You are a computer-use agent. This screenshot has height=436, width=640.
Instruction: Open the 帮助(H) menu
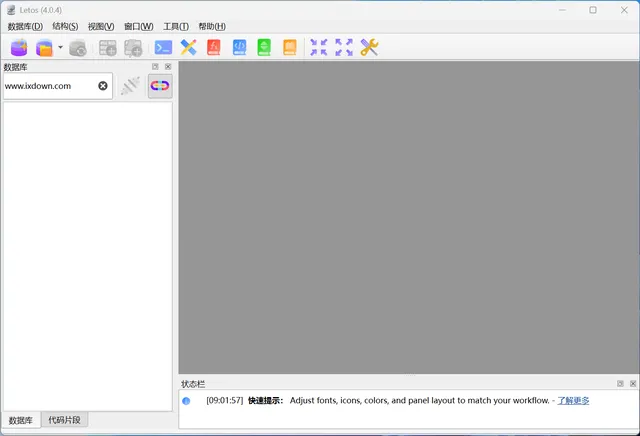coord(212,27)
